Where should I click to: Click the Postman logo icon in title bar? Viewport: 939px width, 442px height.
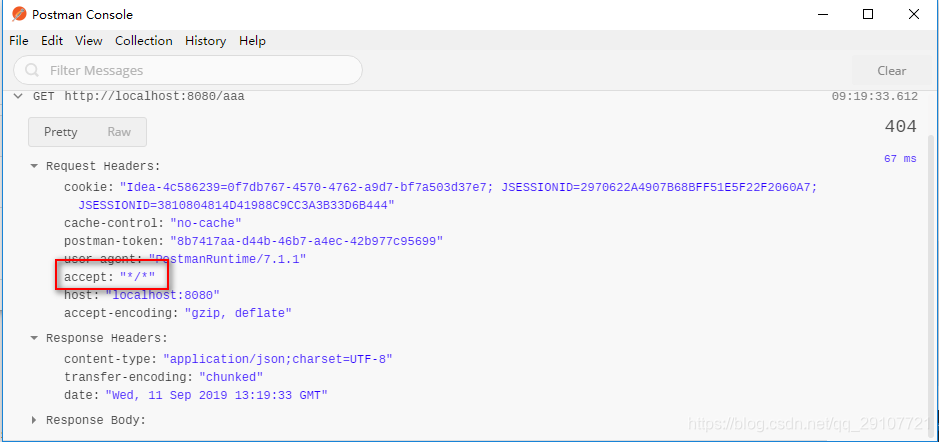click(19, 14)
